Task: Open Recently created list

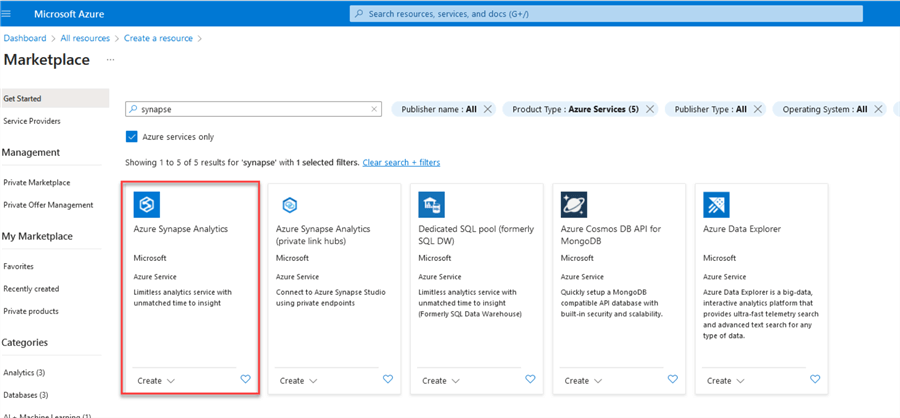Action: pos(31,289)
